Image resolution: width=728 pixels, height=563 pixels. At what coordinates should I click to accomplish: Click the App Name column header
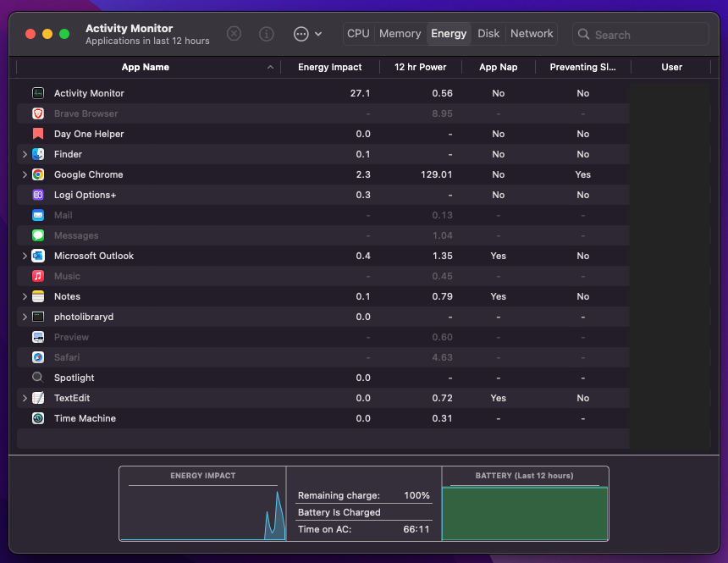(146, 68)
